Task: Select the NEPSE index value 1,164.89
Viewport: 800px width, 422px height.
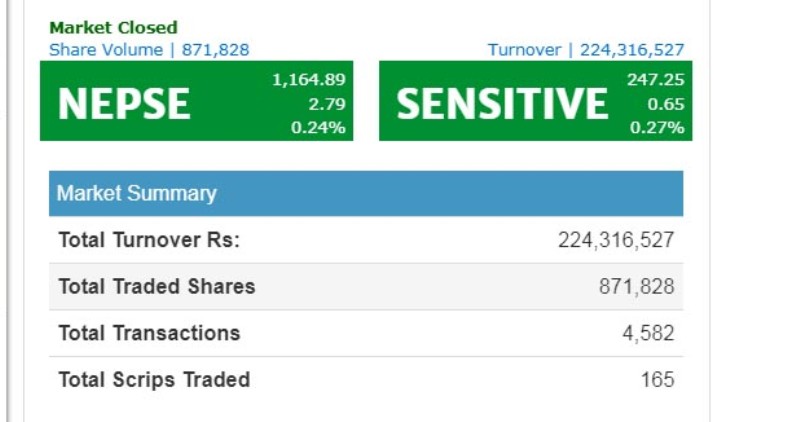Action: pyautogui.click(x=309, y=80)
